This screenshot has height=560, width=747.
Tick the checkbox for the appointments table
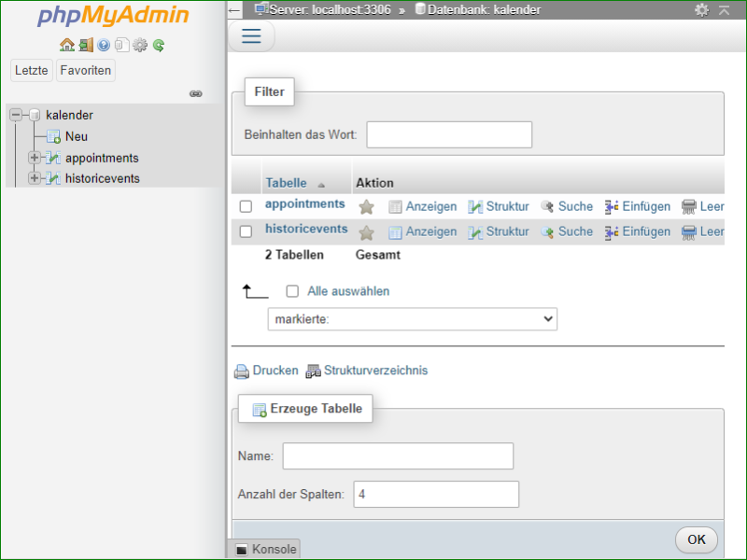[247, 206]
